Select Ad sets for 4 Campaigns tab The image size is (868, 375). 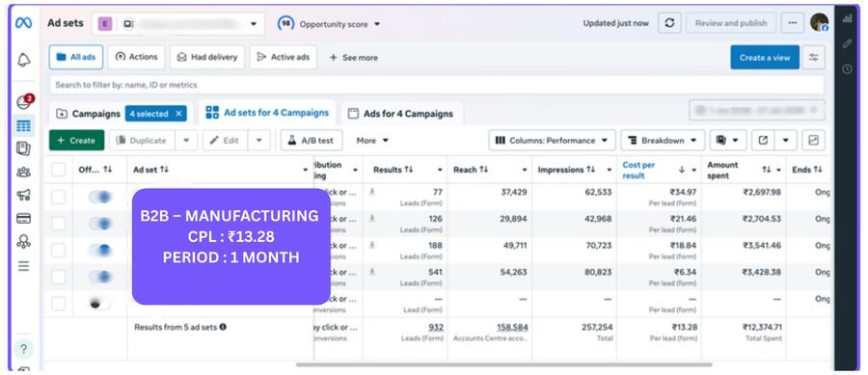267,113
